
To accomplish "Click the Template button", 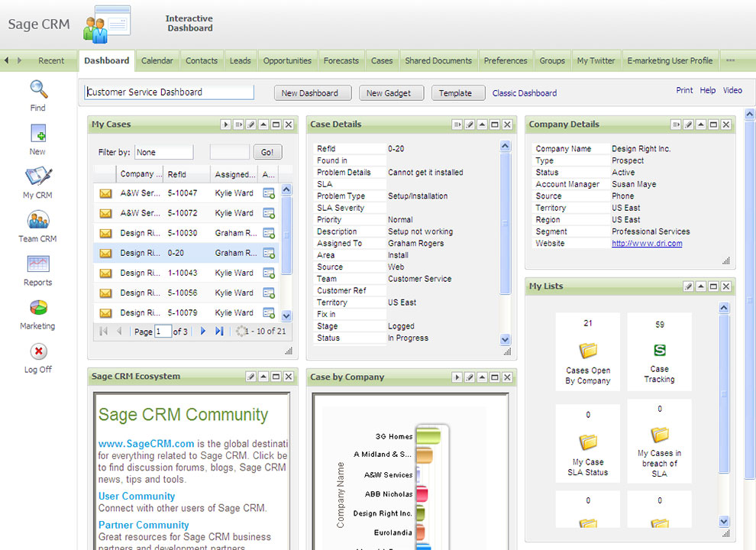I will (458, 93).
